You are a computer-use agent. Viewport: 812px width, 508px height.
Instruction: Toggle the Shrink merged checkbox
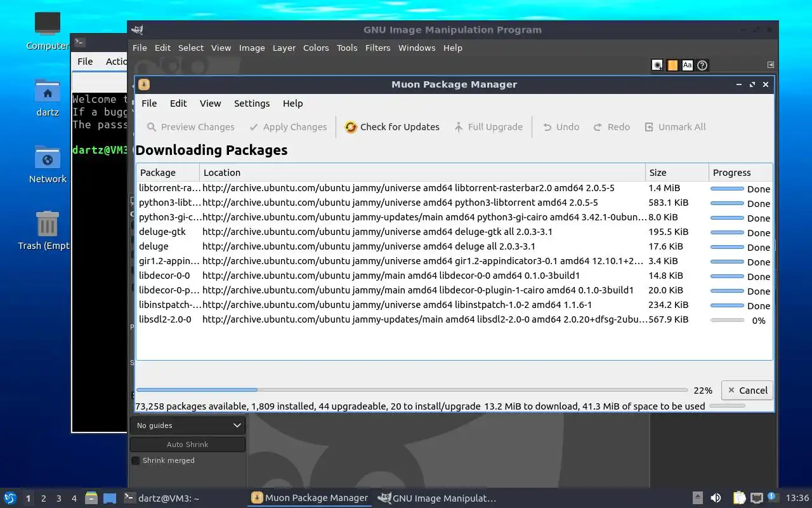135,460
